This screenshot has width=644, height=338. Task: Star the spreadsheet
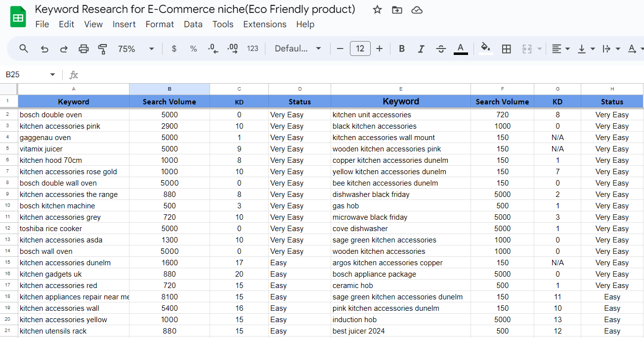coord(377,9)
